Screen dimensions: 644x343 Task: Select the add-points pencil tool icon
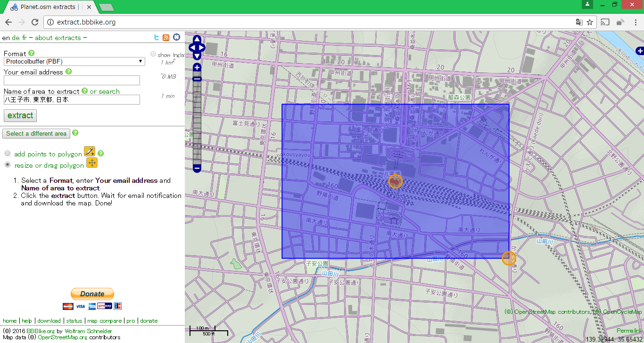pyautogui.click(x=89, y=152)
